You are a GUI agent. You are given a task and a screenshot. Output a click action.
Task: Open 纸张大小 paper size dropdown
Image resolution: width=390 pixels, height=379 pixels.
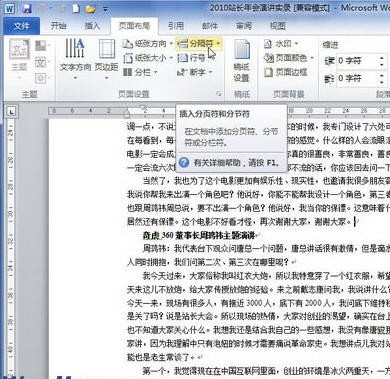coord(147,58)
